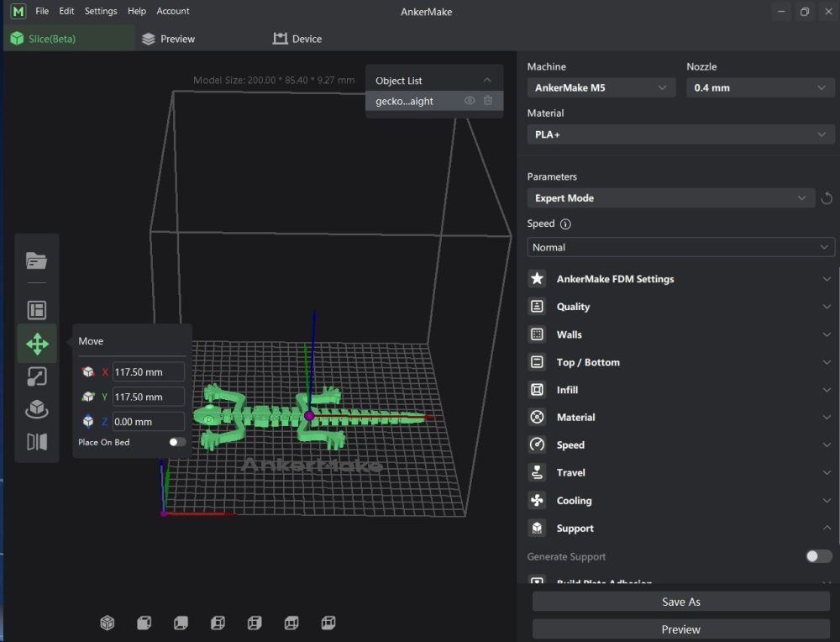Select the Move tool icon
840x642 pixels.
pos(36,344)
